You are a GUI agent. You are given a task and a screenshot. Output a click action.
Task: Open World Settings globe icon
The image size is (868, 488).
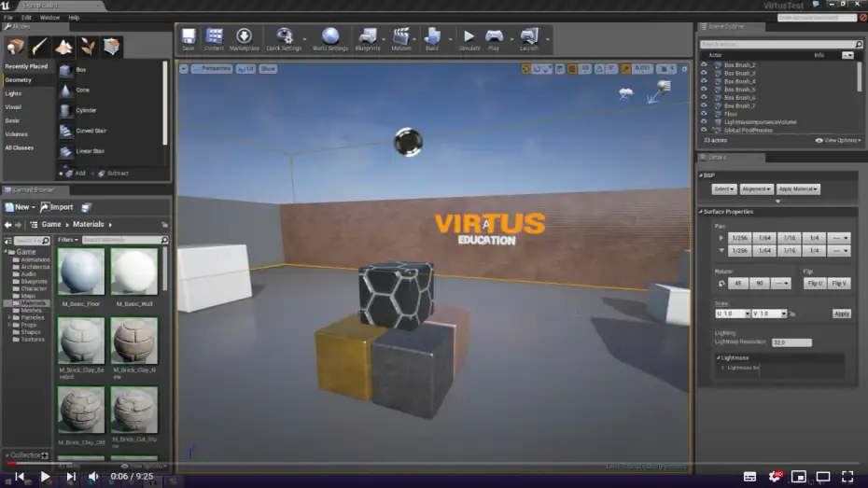point(330,39)
